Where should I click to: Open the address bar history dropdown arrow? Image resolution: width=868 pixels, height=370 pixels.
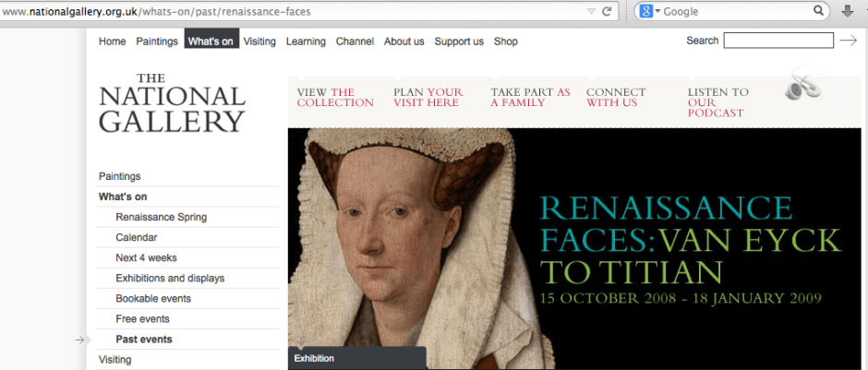tap(591, 11)
